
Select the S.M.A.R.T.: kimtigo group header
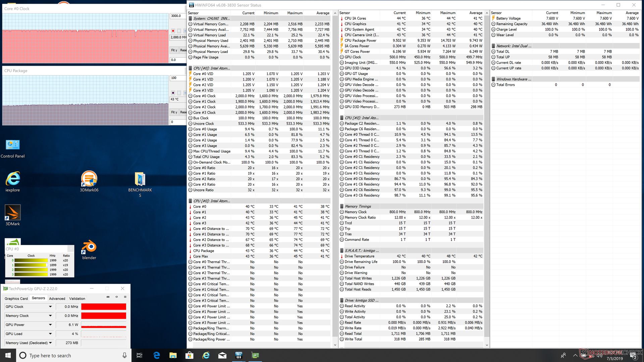[x=411, y=251]
